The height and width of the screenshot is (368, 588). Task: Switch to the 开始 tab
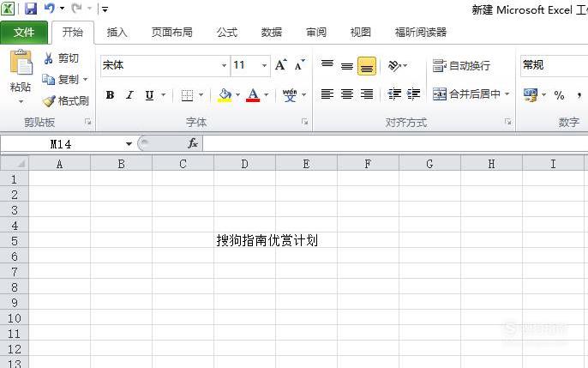point(72,33)
